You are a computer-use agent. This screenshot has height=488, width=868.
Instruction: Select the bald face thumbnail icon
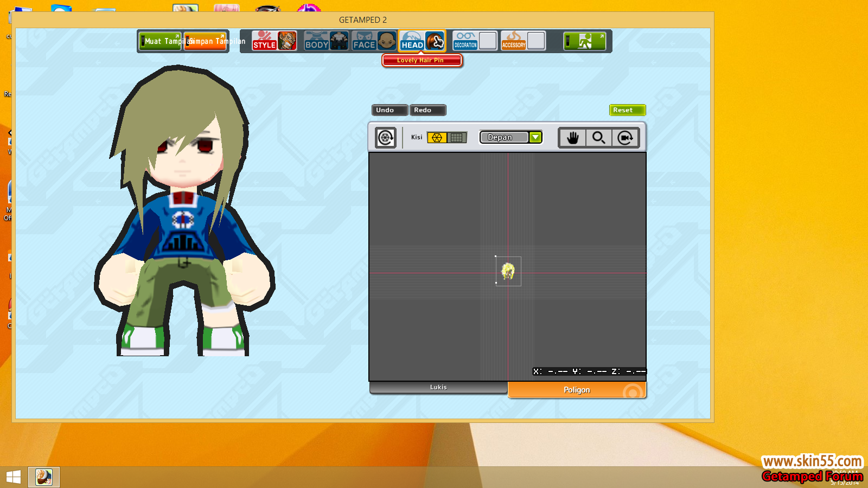pyautogui.click(x=387, y=41)
